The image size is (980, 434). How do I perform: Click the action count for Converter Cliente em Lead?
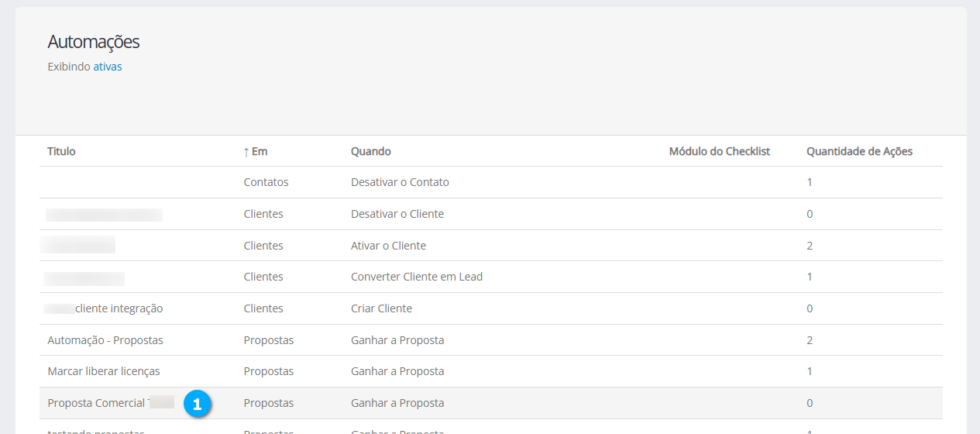click(x=810, y=277)
